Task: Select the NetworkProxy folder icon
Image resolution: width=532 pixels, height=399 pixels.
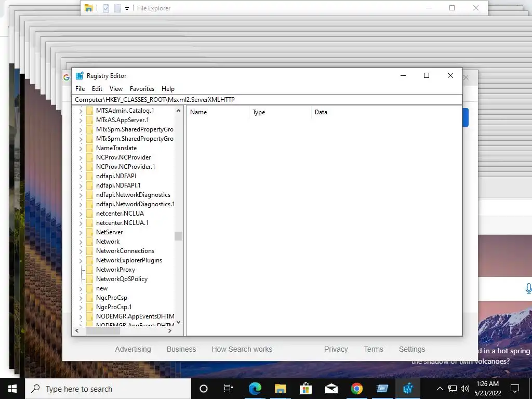Action: tap(89, 270)
